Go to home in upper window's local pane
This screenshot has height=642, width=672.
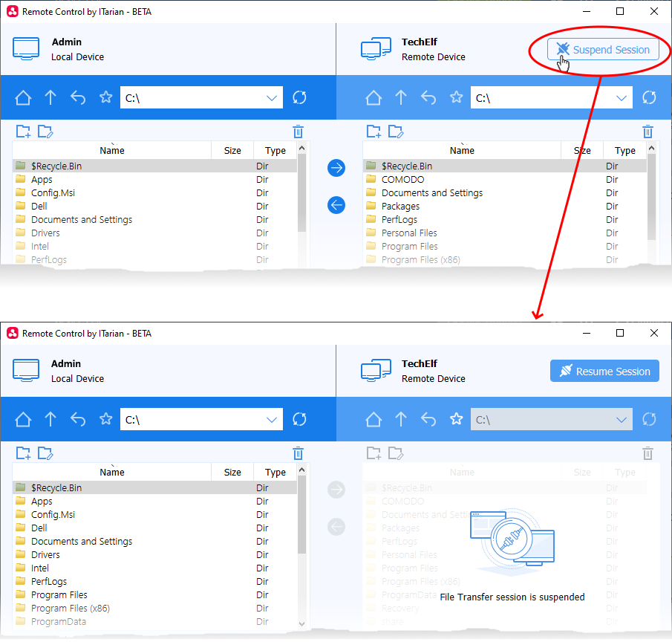(x=23, y=97)
